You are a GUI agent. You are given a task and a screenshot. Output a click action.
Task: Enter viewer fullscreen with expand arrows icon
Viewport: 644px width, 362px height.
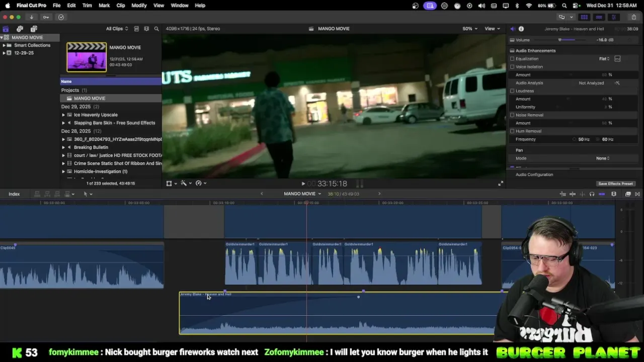[500, 184]
